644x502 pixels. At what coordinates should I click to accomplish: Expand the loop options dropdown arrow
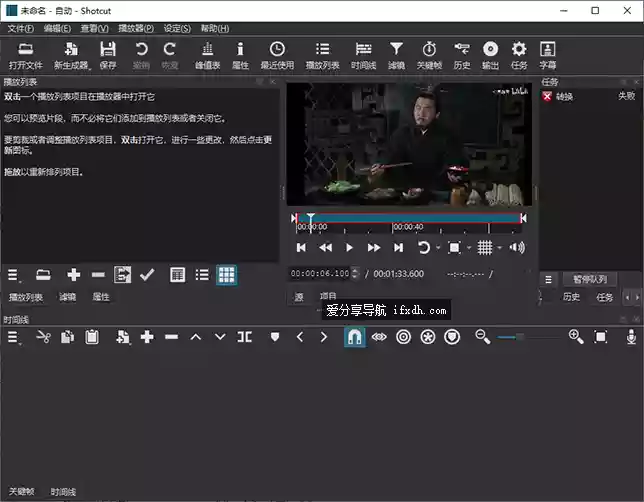(x=438, y=248)
